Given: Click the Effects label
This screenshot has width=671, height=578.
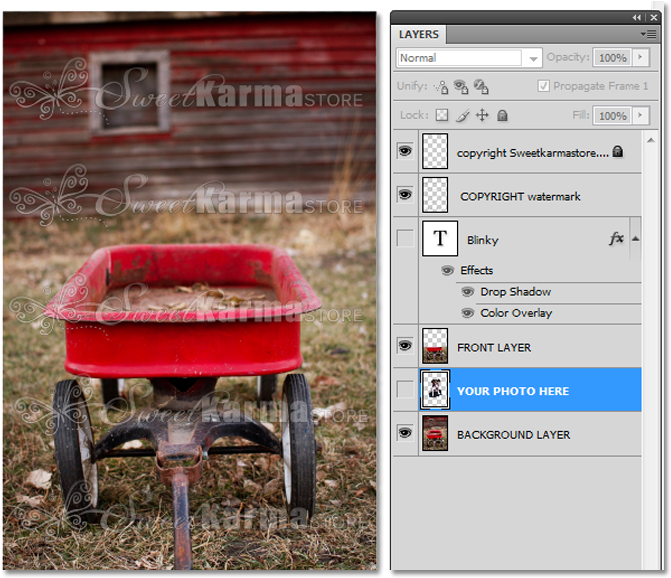Looking at the screenshot, I should (x=476, y=270).
